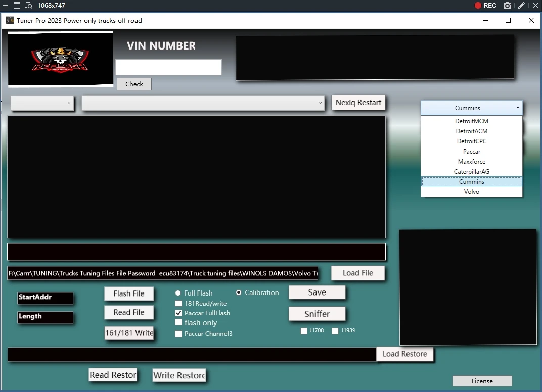Click the Reflash lion logo image
The image size is (542, 392).
coord(61,59)
